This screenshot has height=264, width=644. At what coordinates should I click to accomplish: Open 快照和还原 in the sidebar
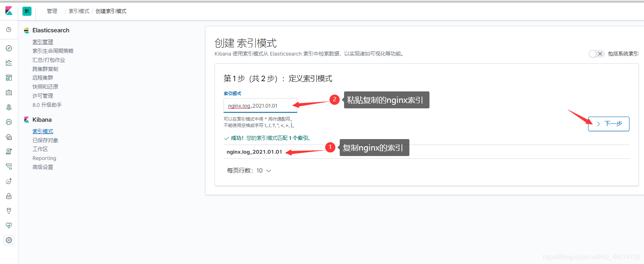click(x=45, y=87)
